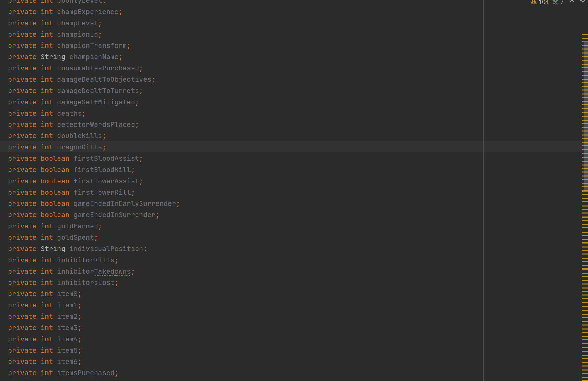
Task: Click the field name champExperience
Action: tap(88, 12)
